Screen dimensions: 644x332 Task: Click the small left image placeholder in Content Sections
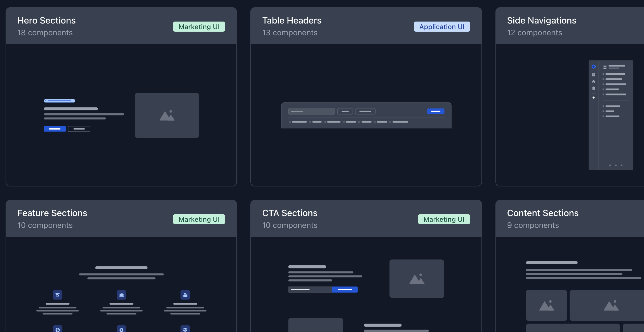[x=546, y=305]
